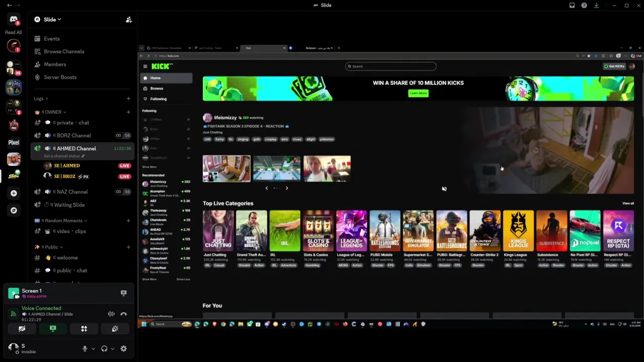
Task: Open microphone input options arrow
Action: 93,348
